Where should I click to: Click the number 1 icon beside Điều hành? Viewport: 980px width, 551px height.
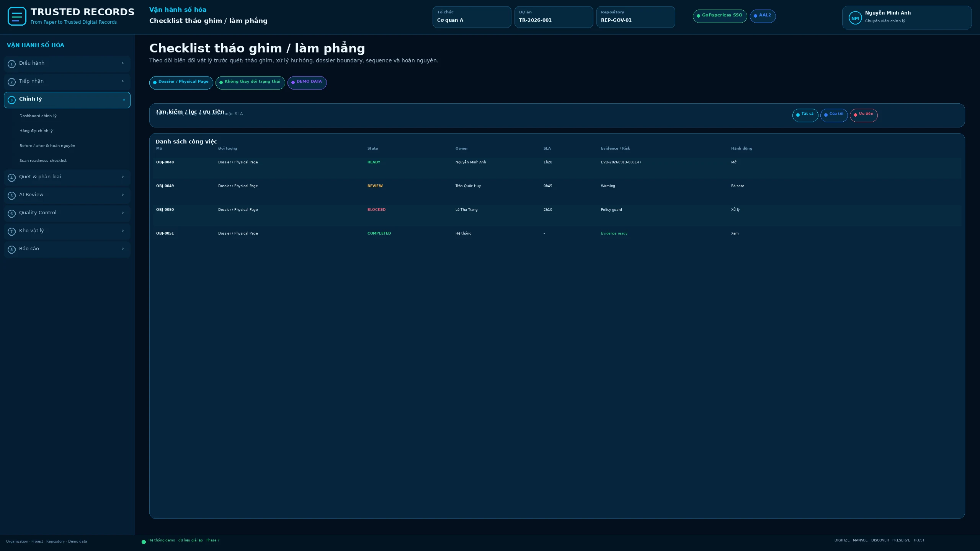click(x=11, y=64)
